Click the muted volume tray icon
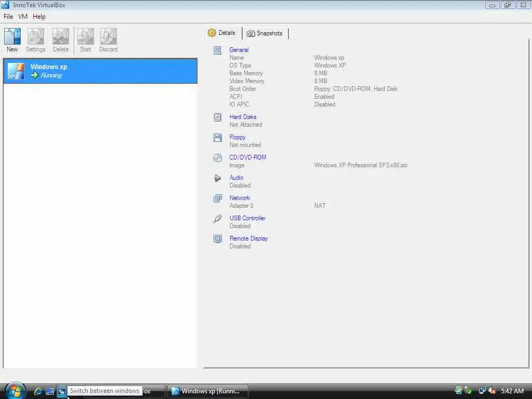This screenshot has height=399, width=532. click(x=492, y=391)
